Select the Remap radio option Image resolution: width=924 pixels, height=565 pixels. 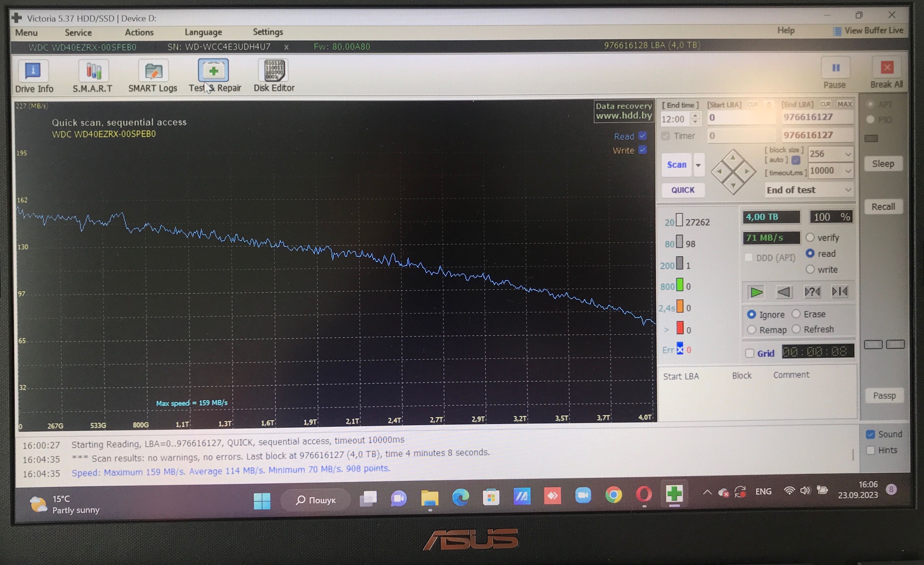tap(751, 329)
